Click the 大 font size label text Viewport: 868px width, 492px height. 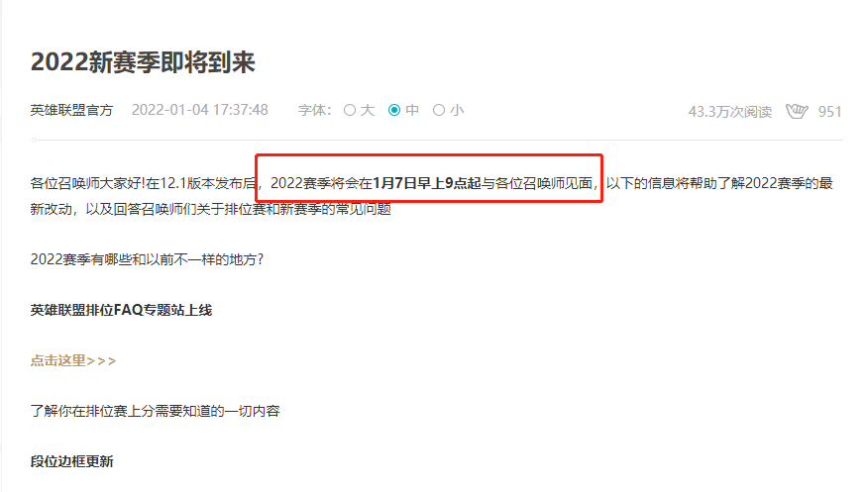pyautogui.click(x=368, y=110)
